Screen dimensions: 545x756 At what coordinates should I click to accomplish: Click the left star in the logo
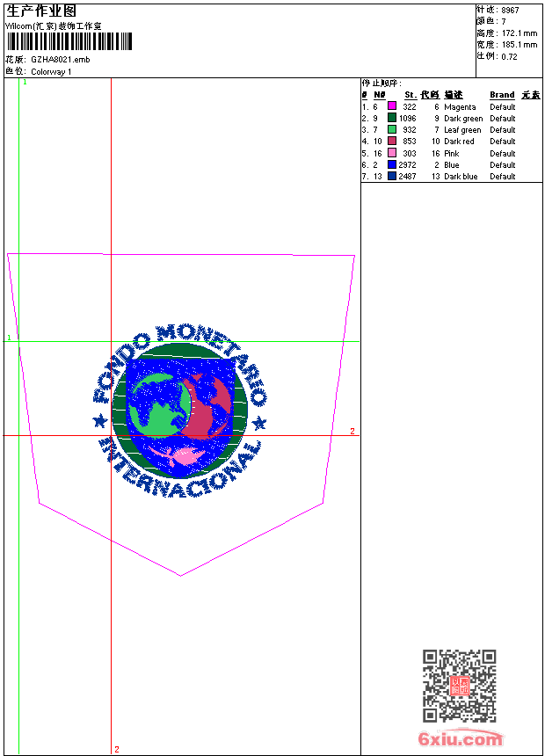pos(100,420)
